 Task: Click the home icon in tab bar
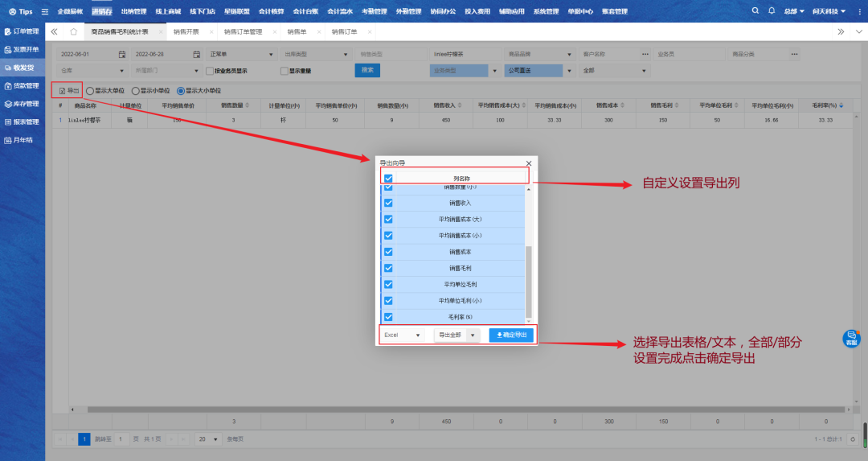(74, 31)
